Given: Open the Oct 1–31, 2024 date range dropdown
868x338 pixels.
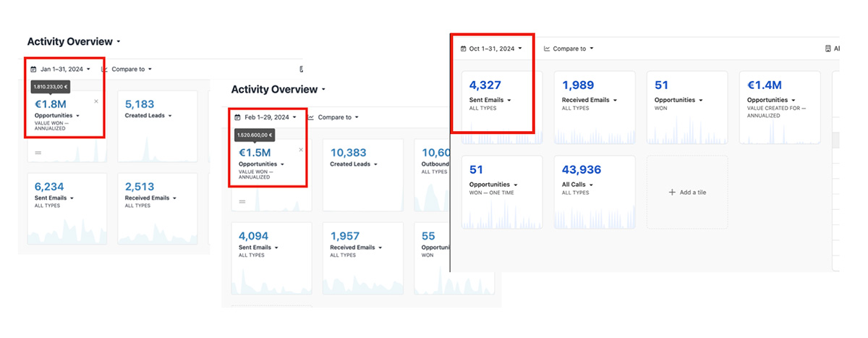Looking at the screenshot, I should point(495,48).
